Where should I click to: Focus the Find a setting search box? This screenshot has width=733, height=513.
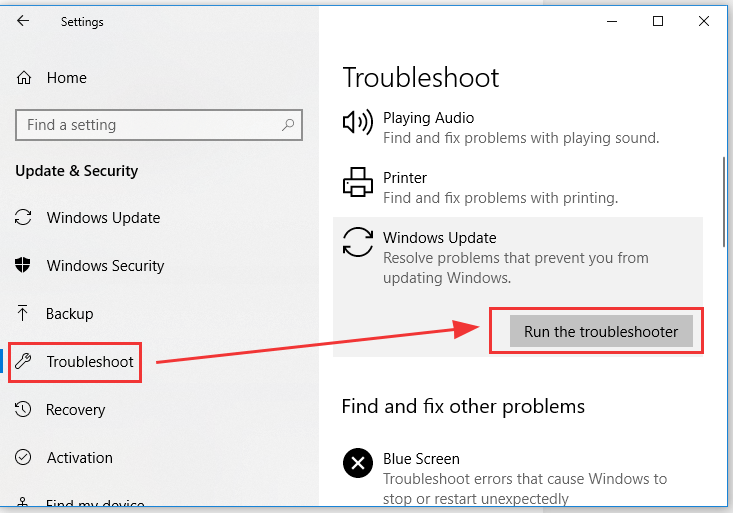tap(159, 125)
